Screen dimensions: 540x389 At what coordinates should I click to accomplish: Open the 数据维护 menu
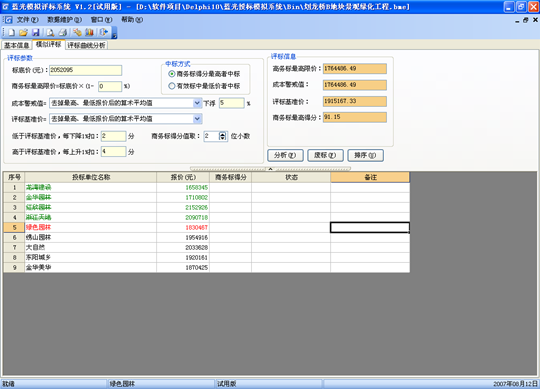point(64,20)
